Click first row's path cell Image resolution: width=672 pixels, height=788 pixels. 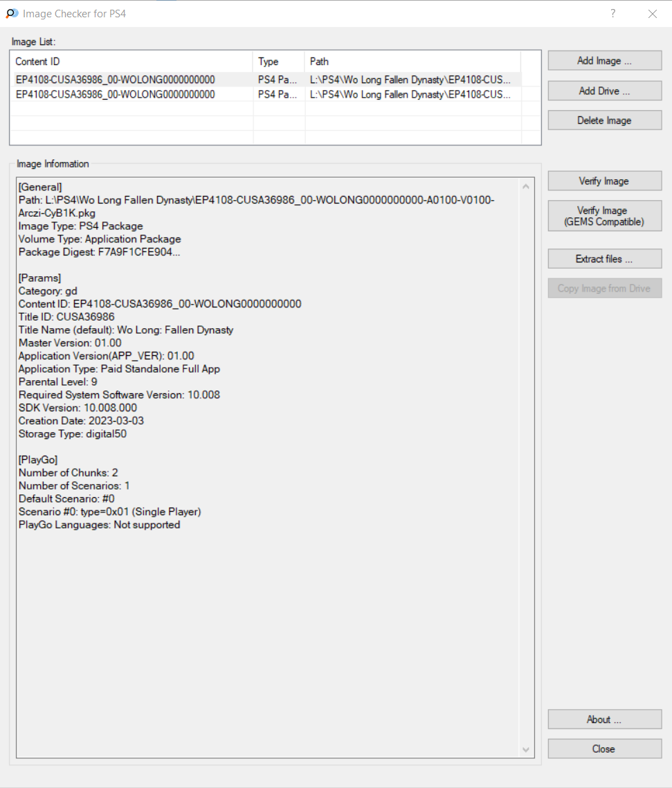click(x=410, y=80)
